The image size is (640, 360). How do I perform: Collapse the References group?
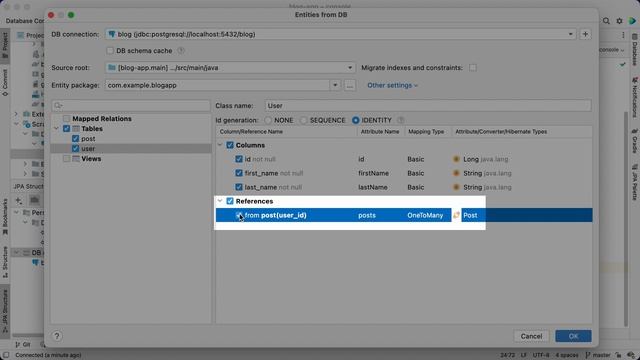(x=220, y=201)
